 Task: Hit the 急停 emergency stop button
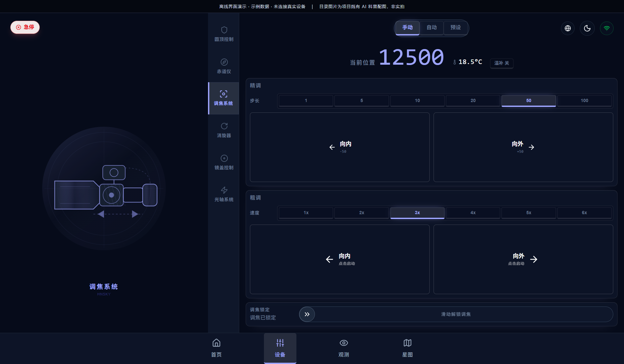25,27
